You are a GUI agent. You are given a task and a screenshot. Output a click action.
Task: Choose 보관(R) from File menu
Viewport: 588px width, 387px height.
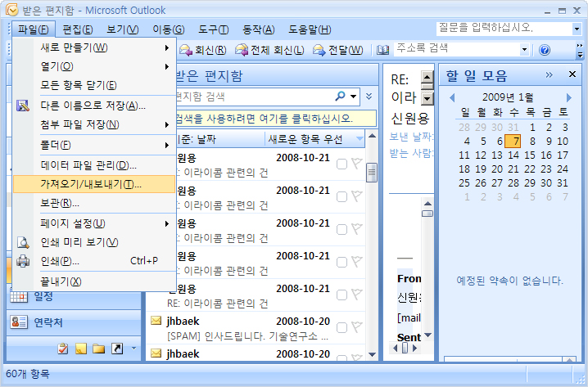click(93, 203)
